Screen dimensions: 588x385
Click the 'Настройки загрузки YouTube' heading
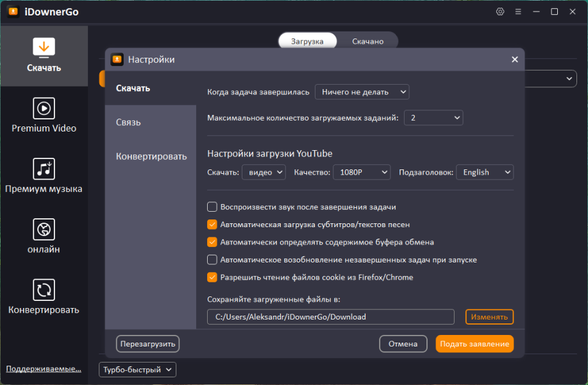269,153
